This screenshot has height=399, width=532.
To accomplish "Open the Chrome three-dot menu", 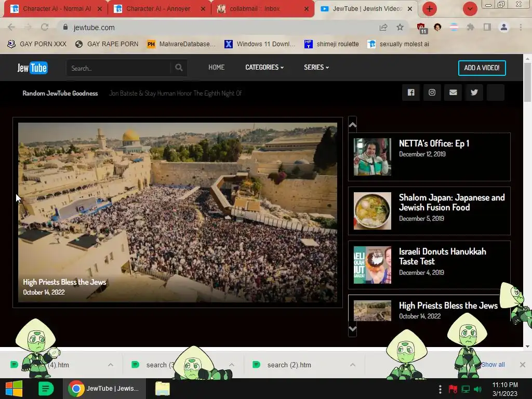I will (521, 27).
